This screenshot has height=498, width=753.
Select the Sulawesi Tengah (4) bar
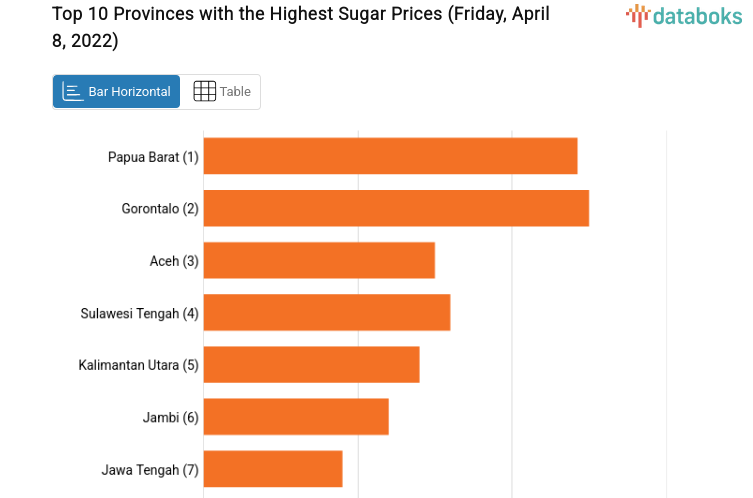[x=327, y=312]
